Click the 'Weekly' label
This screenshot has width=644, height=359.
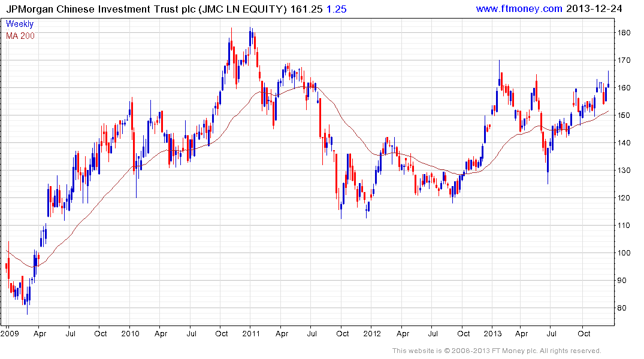click(x=20, y=24)
